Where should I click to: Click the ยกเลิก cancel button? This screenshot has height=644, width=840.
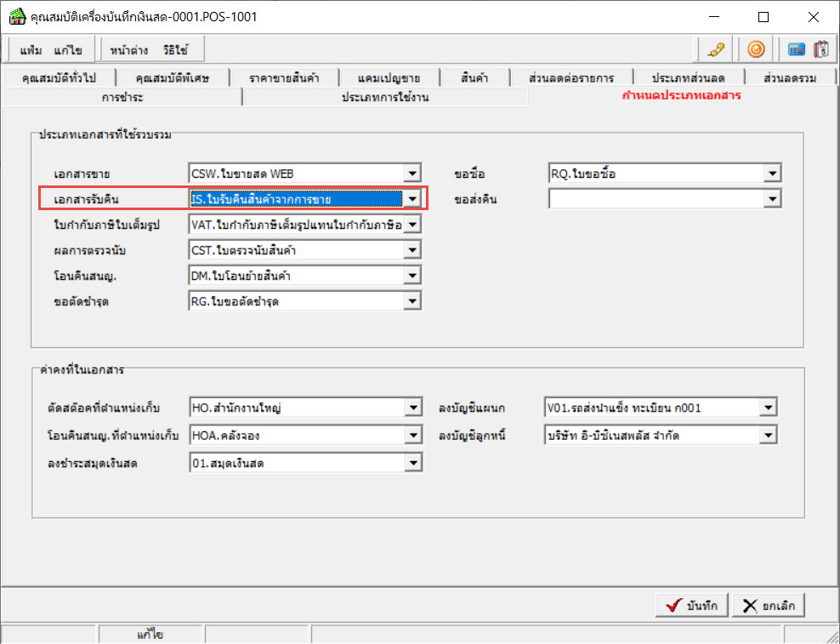(x=769, y=606)
